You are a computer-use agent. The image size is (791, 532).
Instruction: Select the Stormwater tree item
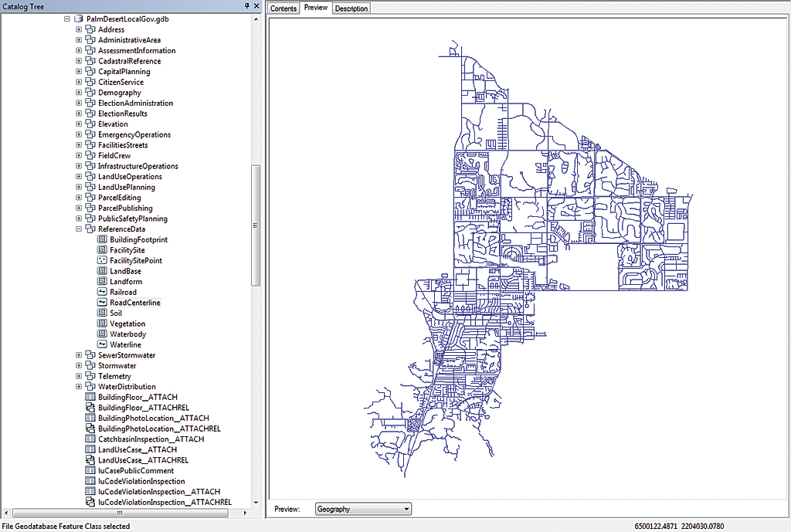117,365
